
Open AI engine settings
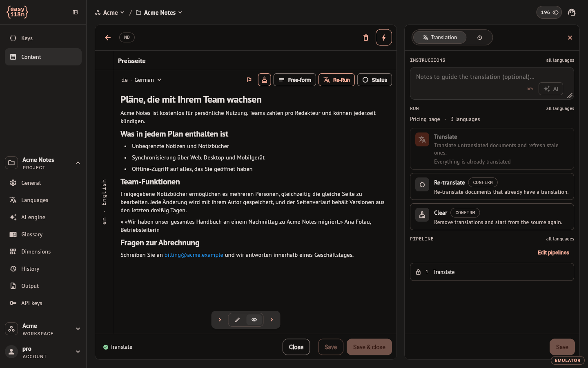tap(43, 217)
